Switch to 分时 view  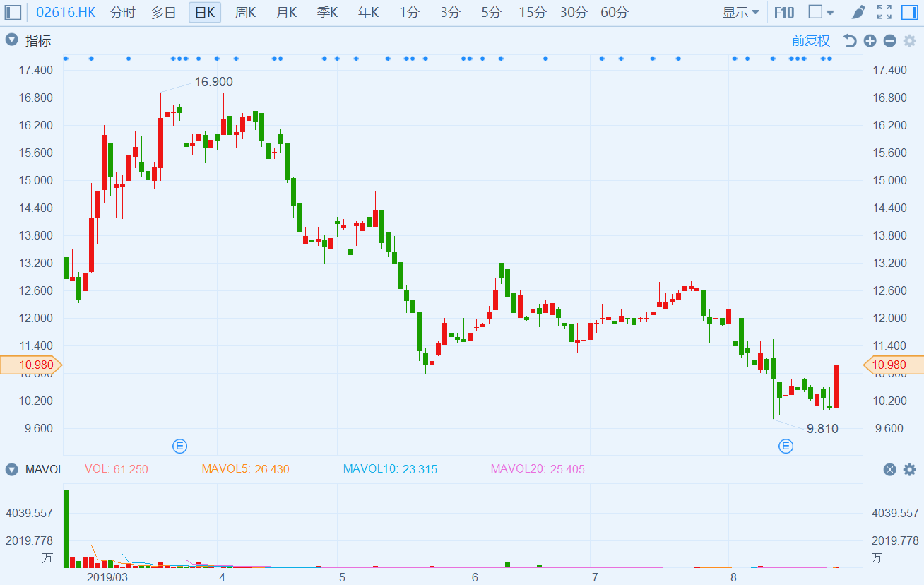(x=122, y=12)
